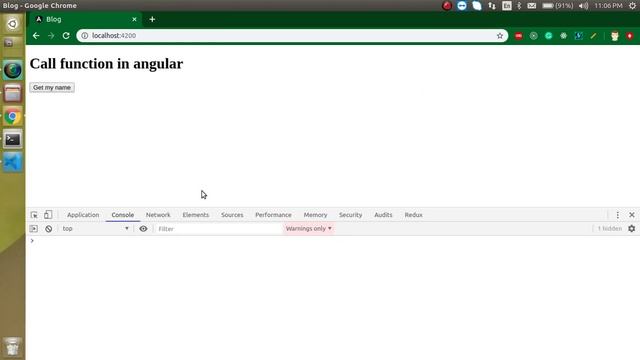Click the 1 hidden messages label

[610, 229]
